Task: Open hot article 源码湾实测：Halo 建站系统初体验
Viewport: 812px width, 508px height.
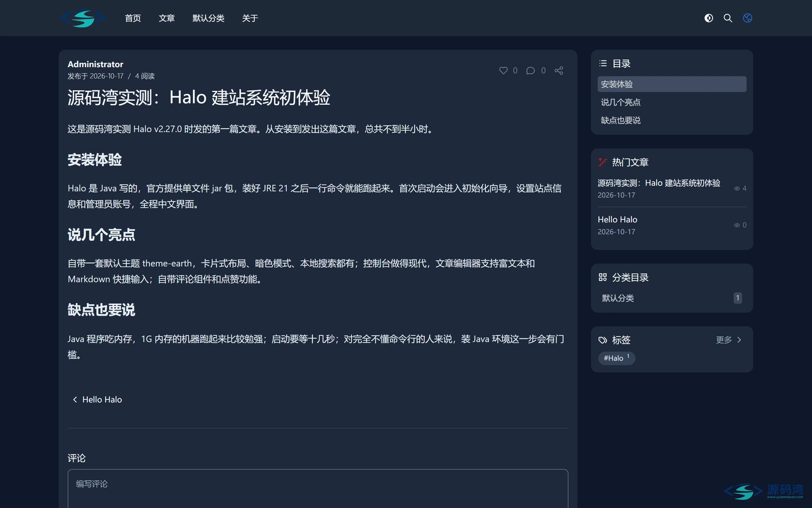Action: click(659, 183)
